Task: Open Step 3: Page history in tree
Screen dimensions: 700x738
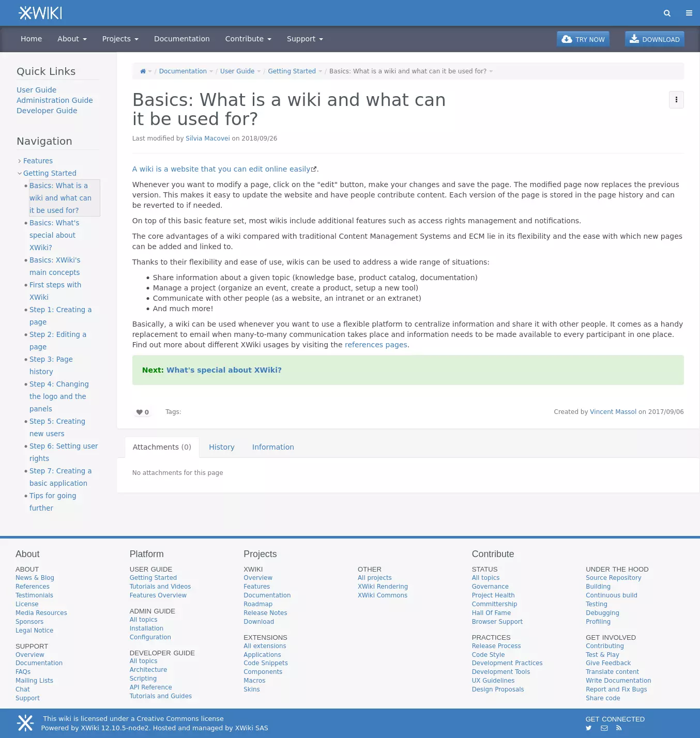Action: (51, 365)
